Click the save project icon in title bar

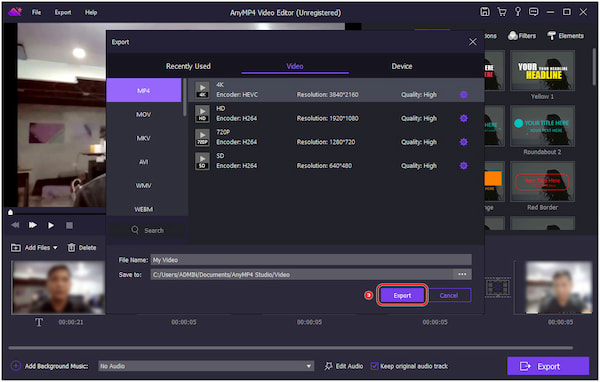tap(484, 12)
